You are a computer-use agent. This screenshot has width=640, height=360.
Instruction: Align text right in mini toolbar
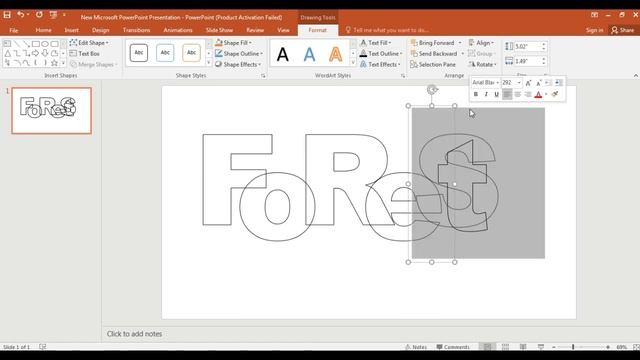point(528,94)
